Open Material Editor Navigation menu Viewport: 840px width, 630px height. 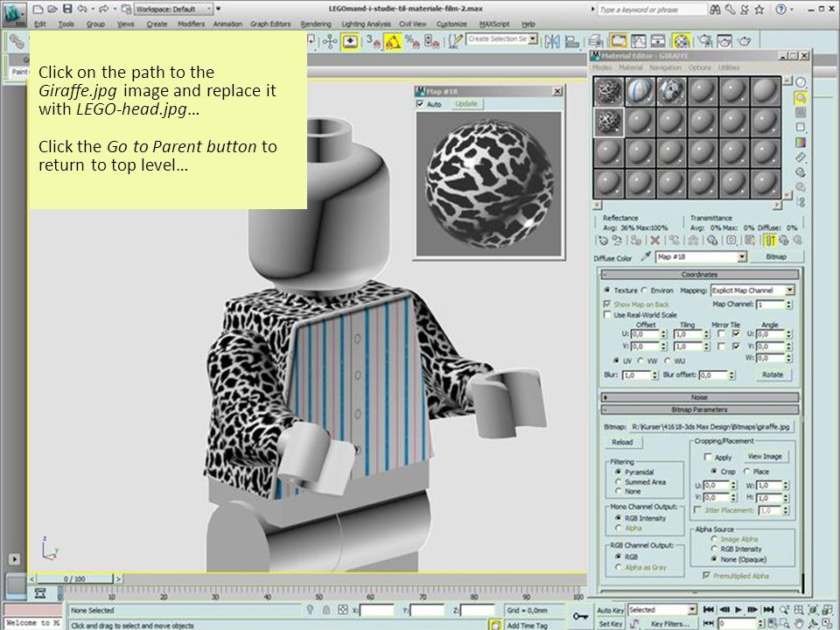pos(665,67)
